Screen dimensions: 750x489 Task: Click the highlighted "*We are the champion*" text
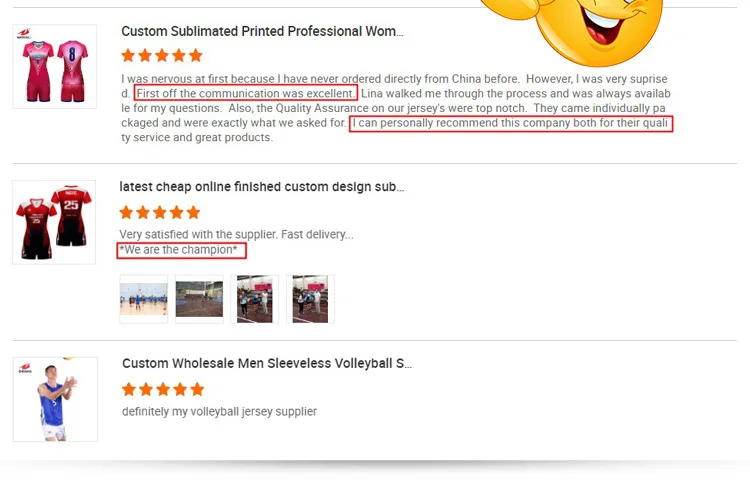(181, 250)
